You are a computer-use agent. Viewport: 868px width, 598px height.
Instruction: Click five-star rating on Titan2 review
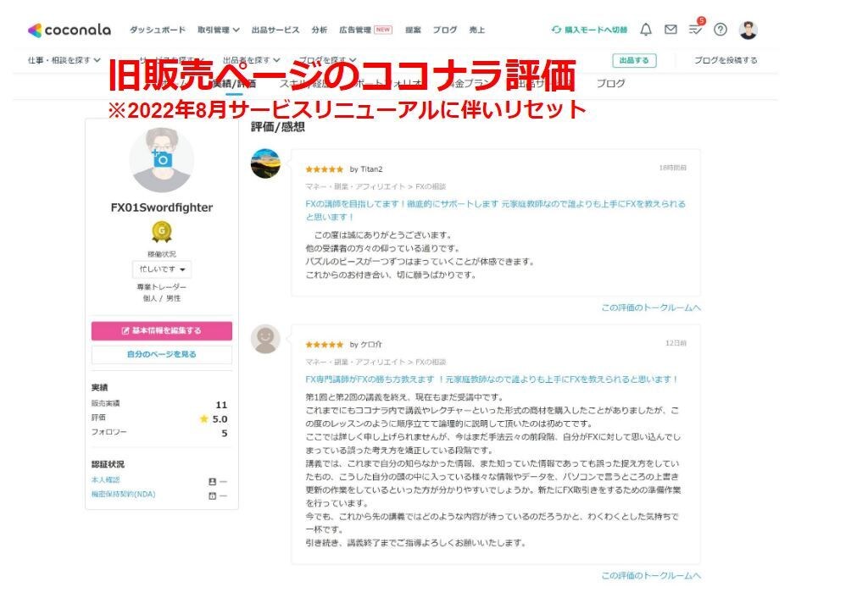tap(325, 169)
